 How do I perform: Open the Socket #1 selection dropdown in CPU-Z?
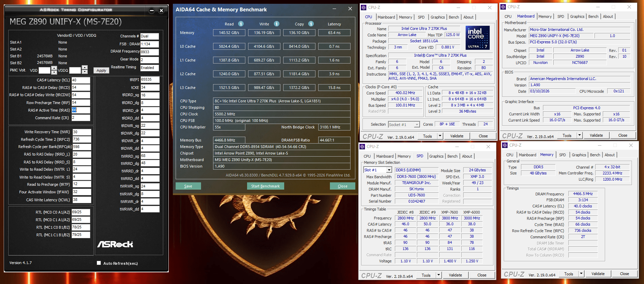417,124
